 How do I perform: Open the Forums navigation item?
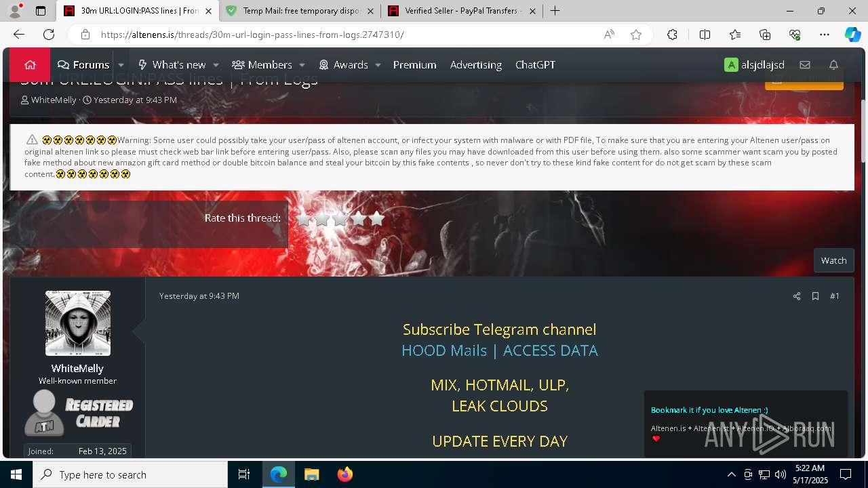[x=83, y=65]
